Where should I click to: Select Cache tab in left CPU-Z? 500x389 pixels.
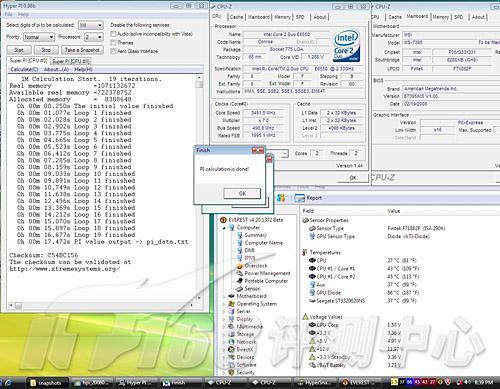point(236,17)
